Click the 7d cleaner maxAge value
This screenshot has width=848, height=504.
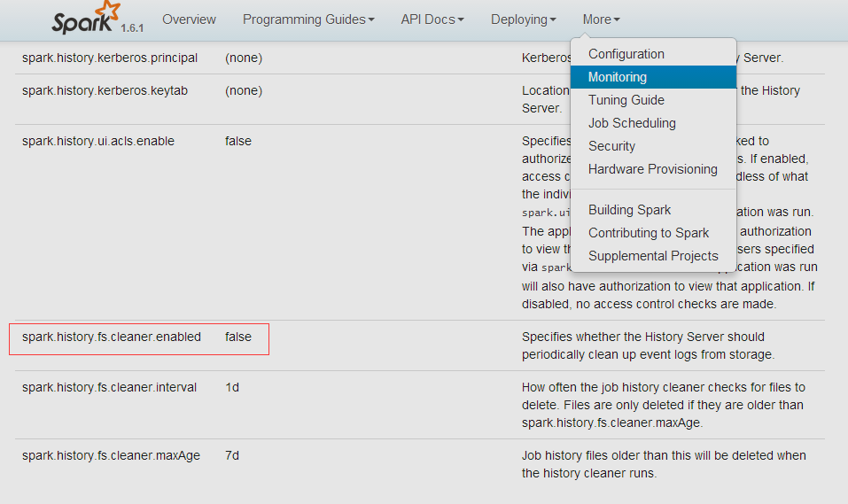coord(232,455)
